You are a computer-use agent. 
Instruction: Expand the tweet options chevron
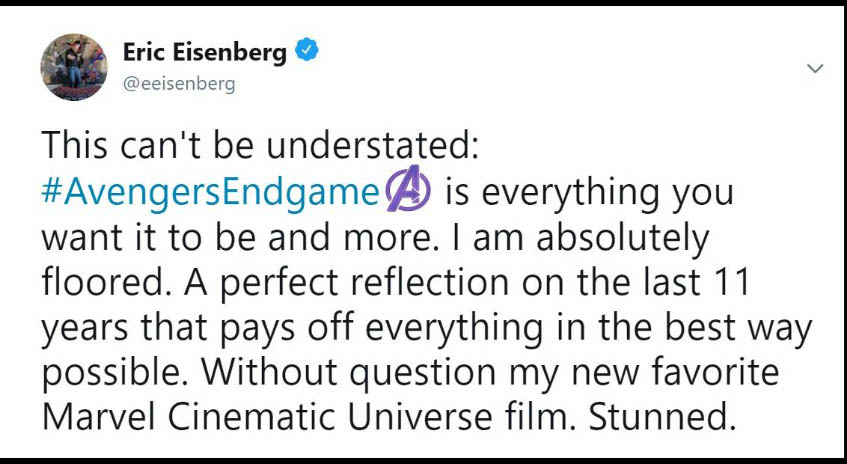tap(815, 69)
